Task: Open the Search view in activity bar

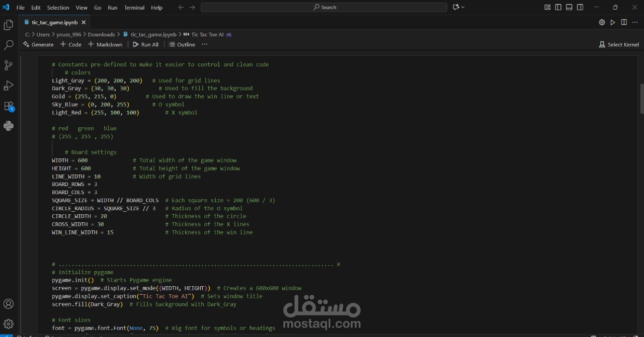Action: (x=9, y=45)
